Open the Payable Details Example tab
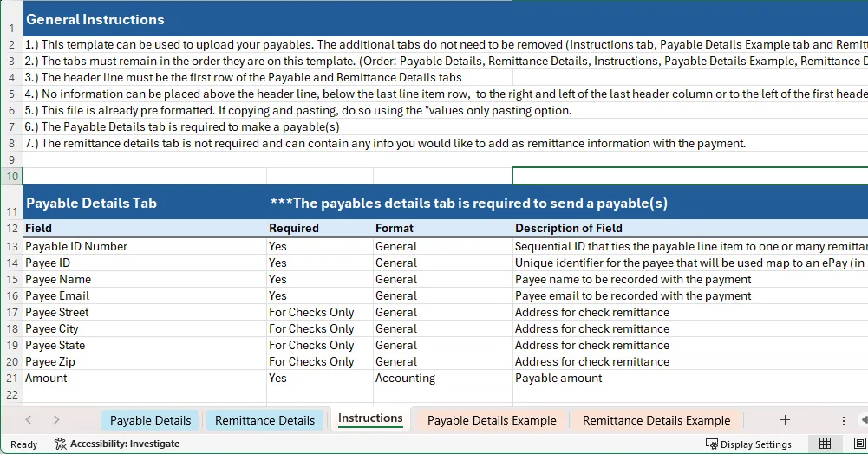This screenshot has height=454, width=868. point(492,420)
